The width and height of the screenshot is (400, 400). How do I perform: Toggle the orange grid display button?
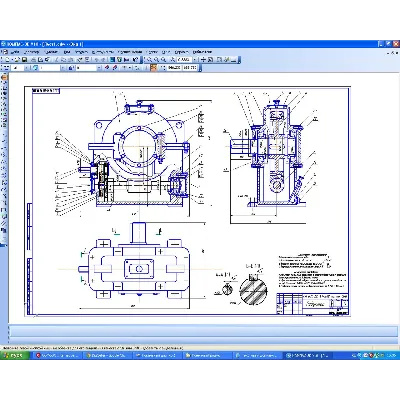(x=153, y=68)
